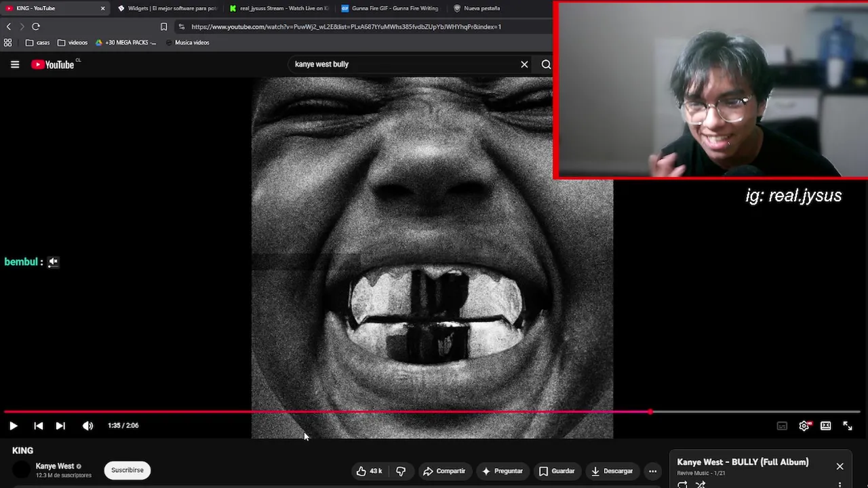The height and width of the screenshot is (488, 868).
Task: Click the Suscribirse button
Action: click(x=127, y=470)
